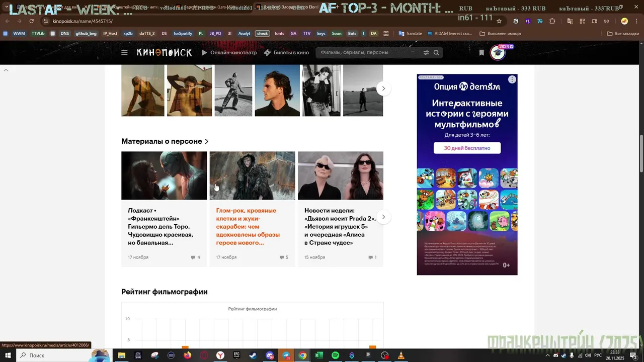Collapse the panel with the up chevron
Image resolution: width=644 pixels, height=362 pixels.
(x=6, y=70)
